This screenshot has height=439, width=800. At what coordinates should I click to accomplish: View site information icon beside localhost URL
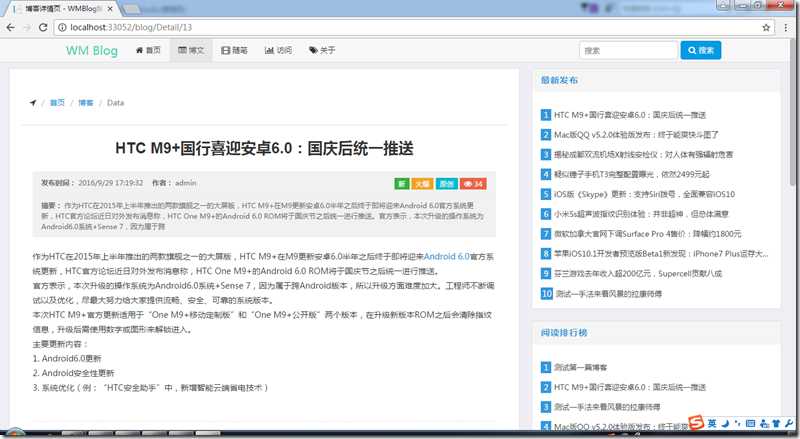pos(62,28)
